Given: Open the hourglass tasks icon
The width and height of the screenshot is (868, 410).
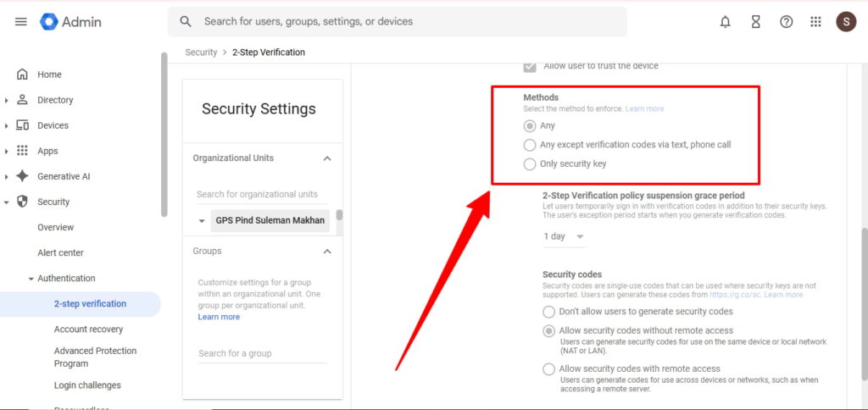Looking at the screenshot, I should (x=755, y=22).
